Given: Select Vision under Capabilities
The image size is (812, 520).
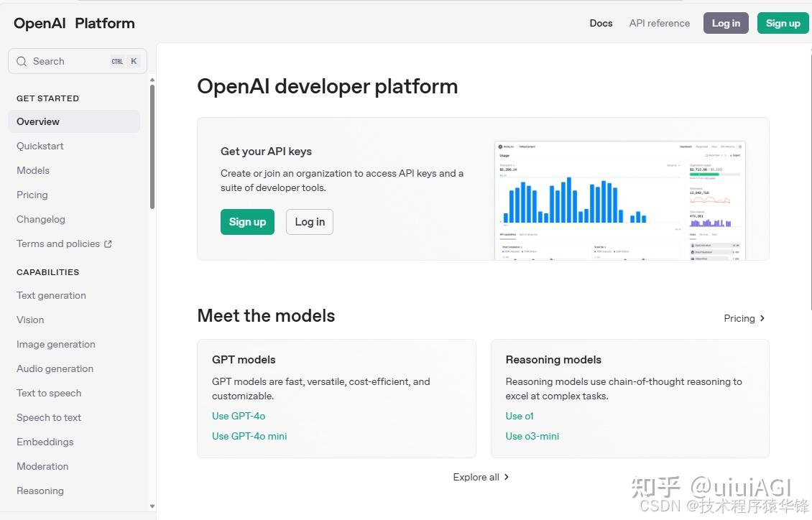Looking at the screenshot, I should [30, 320].
